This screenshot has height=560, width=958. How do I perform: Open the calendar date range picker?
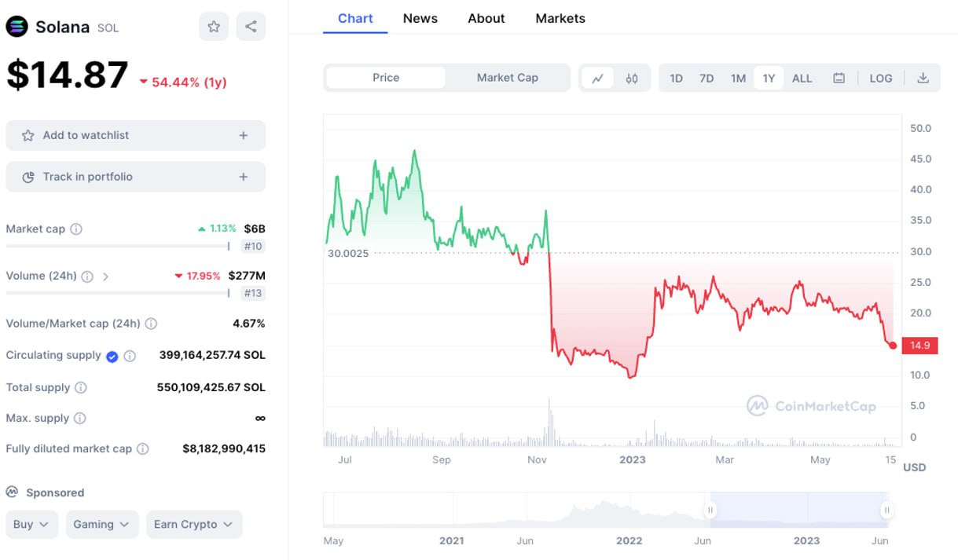[x=839, y=79]
